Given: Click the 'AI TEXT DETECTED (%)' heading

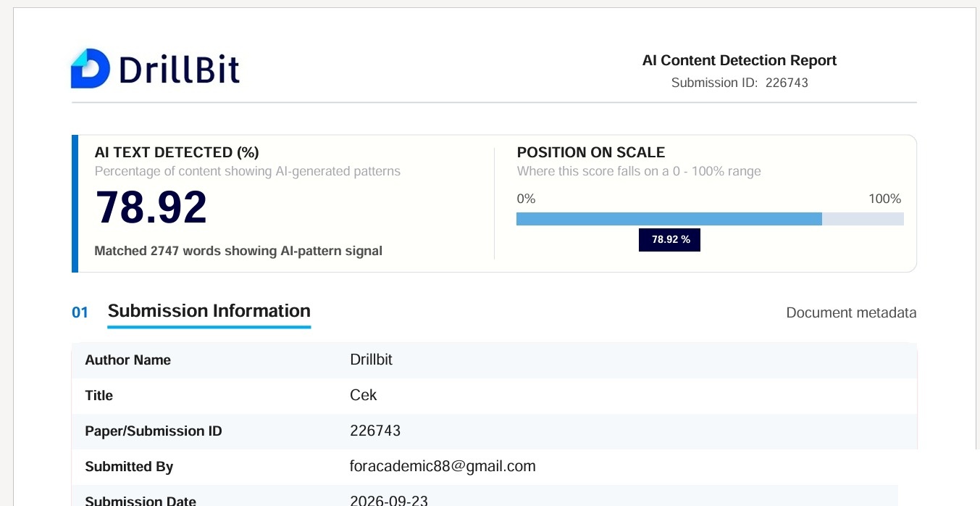Looking at the screenshot, I should pos(177,152).
